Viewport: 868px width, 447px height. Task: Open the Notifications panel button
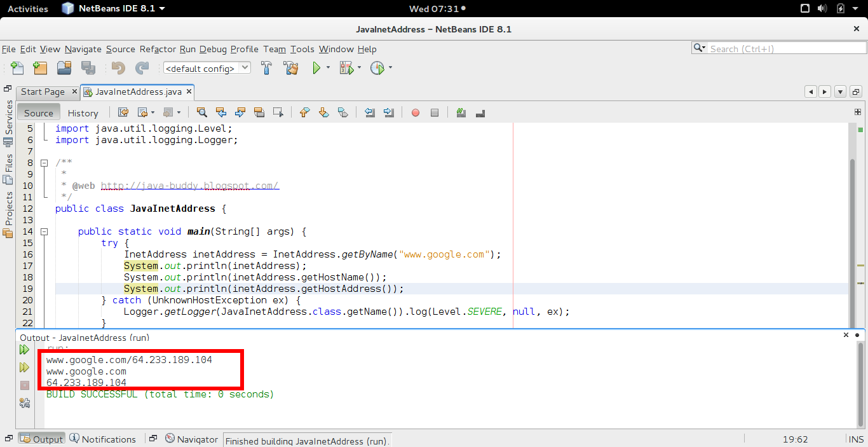(102, 439)
